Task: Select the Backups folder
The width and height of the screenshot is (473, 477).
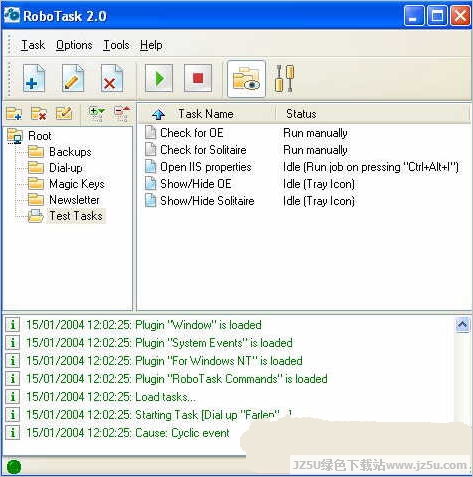Action: [70, 152]
